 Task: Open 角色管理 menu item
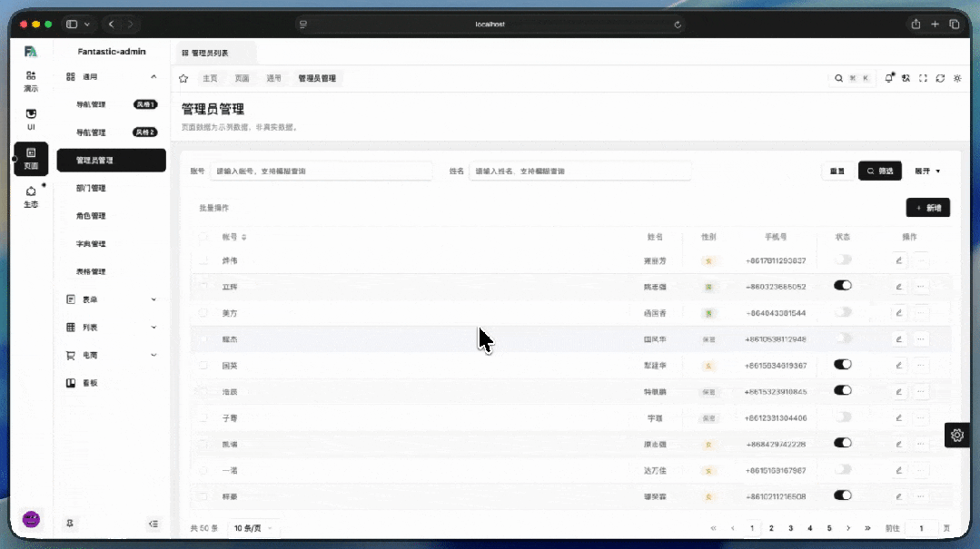tap(111, 216)
